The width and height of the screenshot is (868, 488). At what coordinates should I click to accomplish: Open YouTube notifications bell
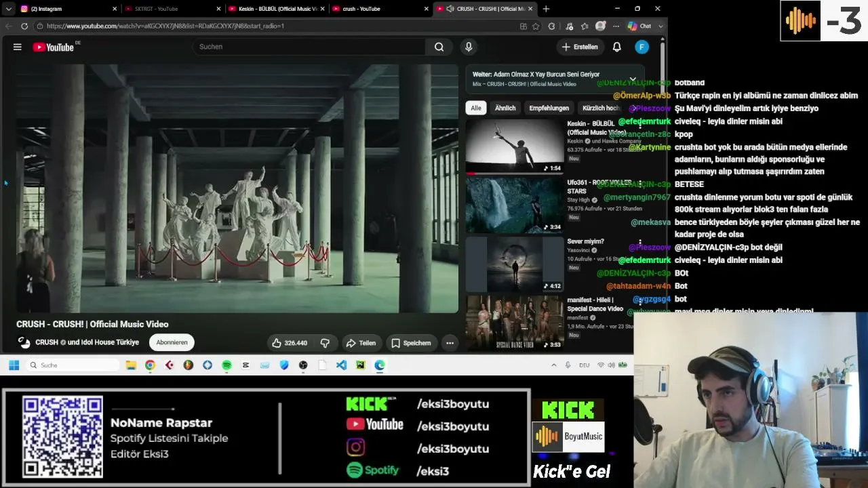617,47
